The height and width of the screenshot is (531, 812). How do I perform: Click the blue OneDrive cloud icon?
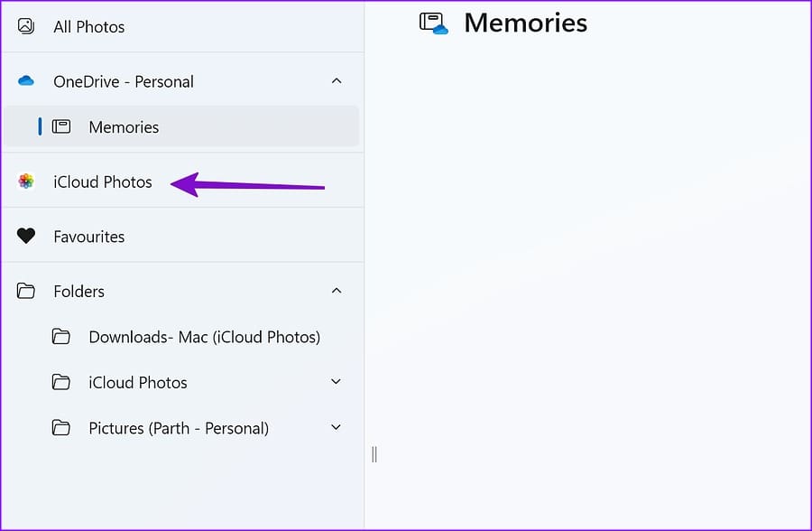[26, 81]
